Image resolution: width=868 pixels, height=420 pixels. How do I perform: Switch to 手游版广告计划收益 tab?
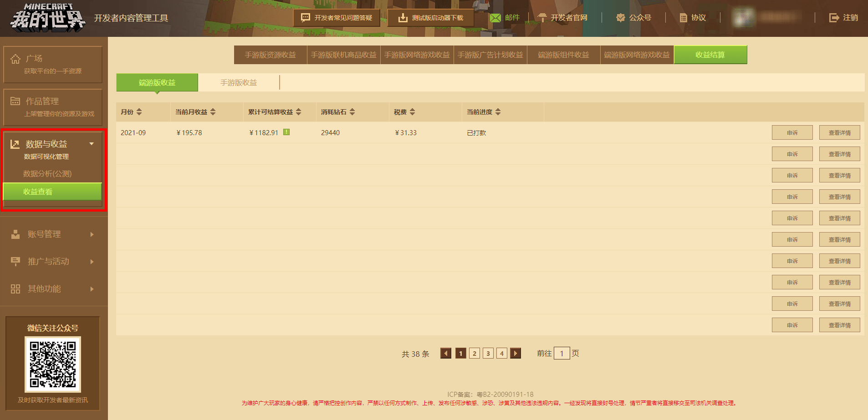pyautogui.click(x=490, y=55)
